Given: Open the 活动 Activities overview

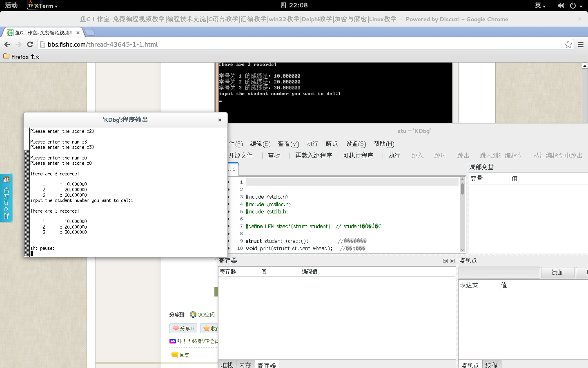Looking at the screenshot, I should (x=11, y=5).
